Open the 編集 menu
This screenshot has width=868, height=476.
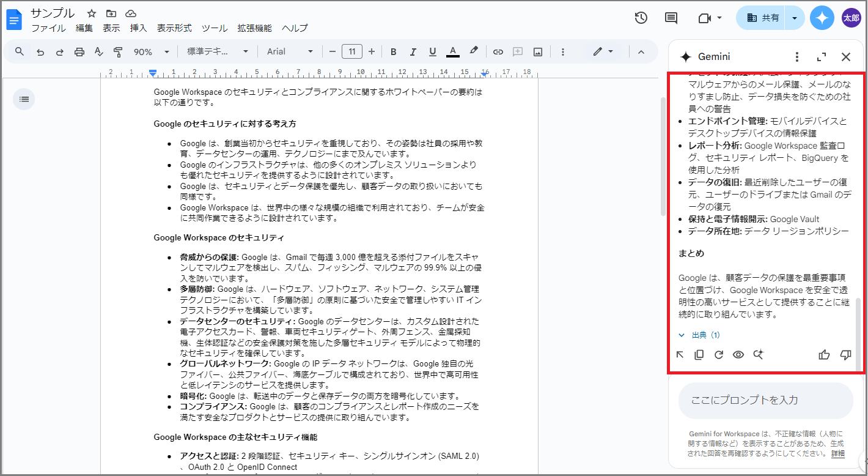click(x=84, y=28)
